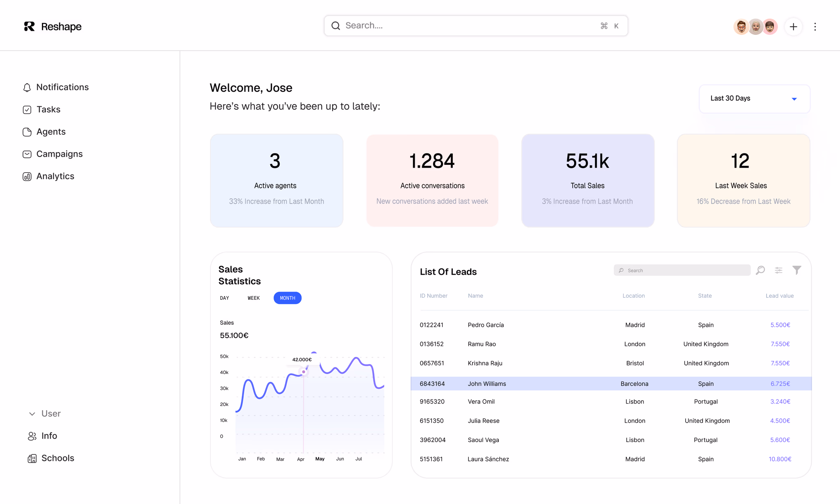This screenshot has height=504, width=840.
Task: Select the John Williams lead row
Action: coord(611,384)
